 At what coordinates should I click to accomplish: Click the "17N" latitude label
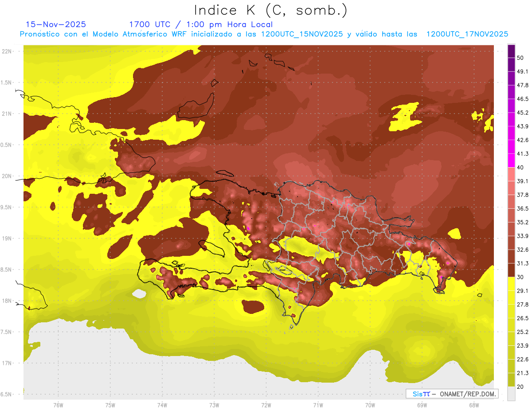[7, 363]
